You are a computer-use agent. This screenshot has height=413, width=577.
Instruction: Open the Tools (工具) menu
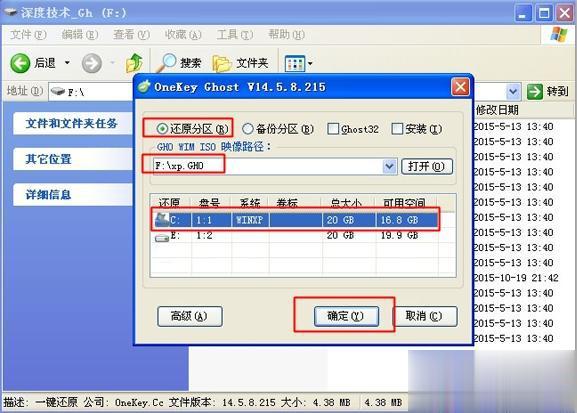coord(235,35)
